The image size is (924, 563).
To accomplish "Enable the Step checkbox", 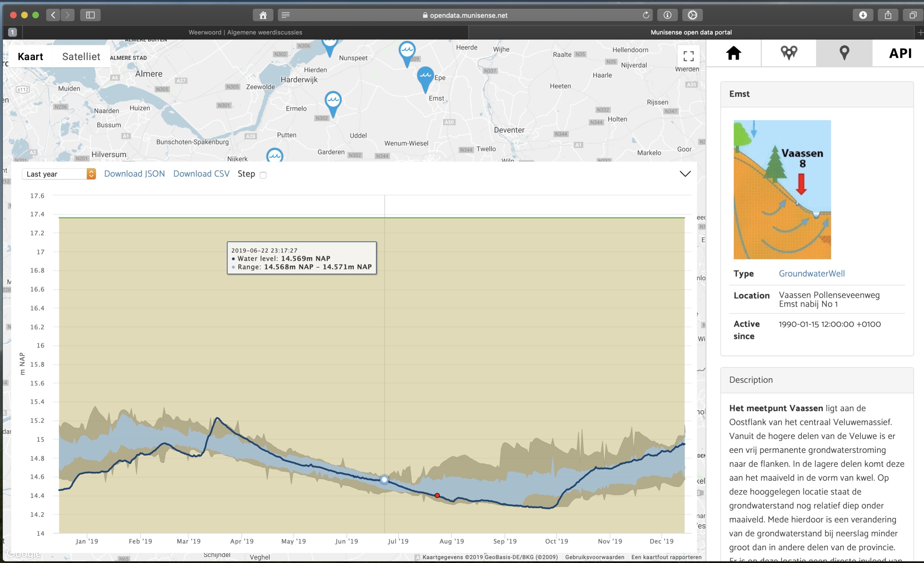I will tap(263, 175).
